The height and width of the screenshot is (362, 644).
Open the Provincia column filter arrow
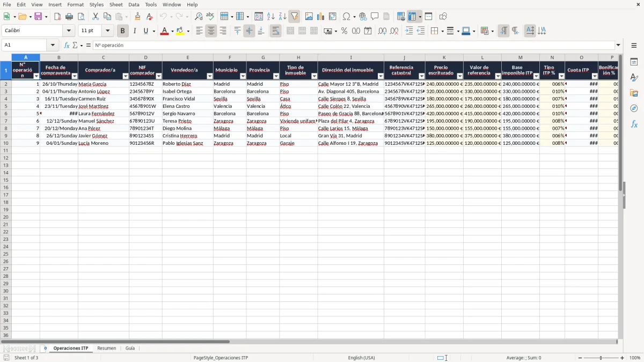coord(276,76)
